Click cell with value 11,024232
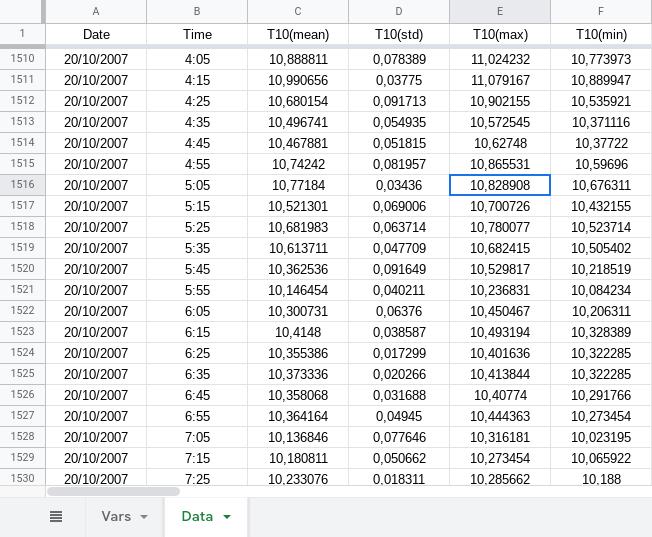Image resolution: width=652 pixels, height=537 pixels. tap(500, 59)
